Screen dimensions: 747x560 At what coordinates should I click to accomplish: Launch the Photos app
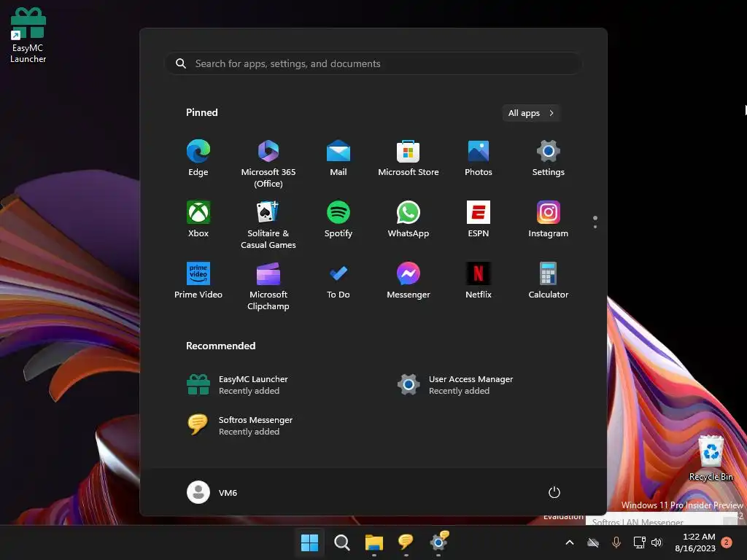[x=479, y=158]
